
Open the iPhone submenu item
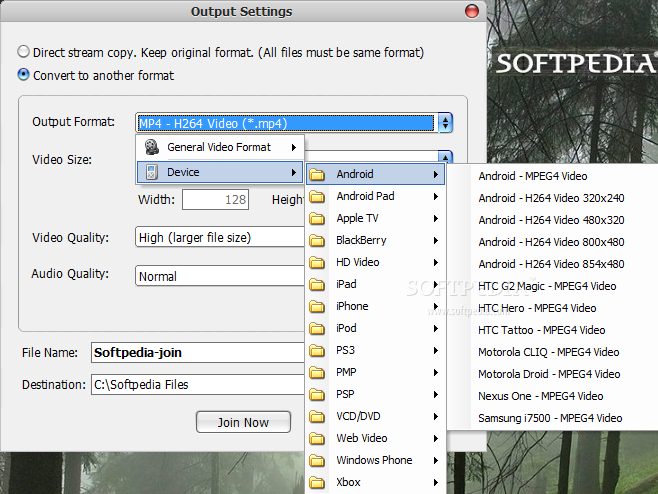click(x=376, y=306)
